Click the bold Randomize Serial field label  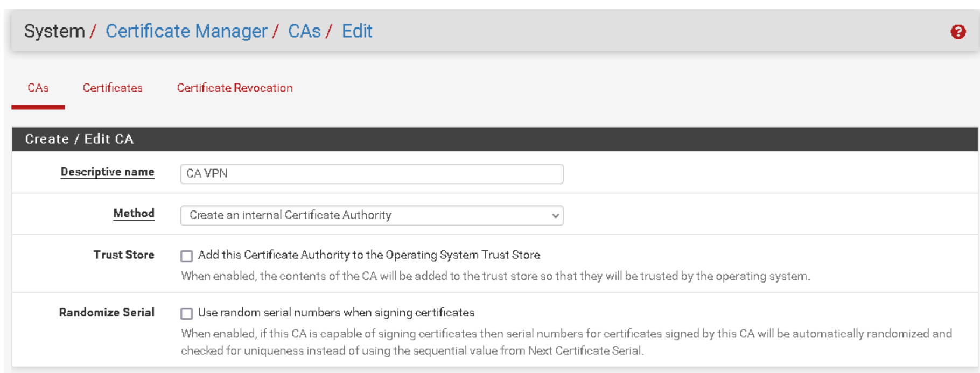pyautogui.click(x=107, y=313)
